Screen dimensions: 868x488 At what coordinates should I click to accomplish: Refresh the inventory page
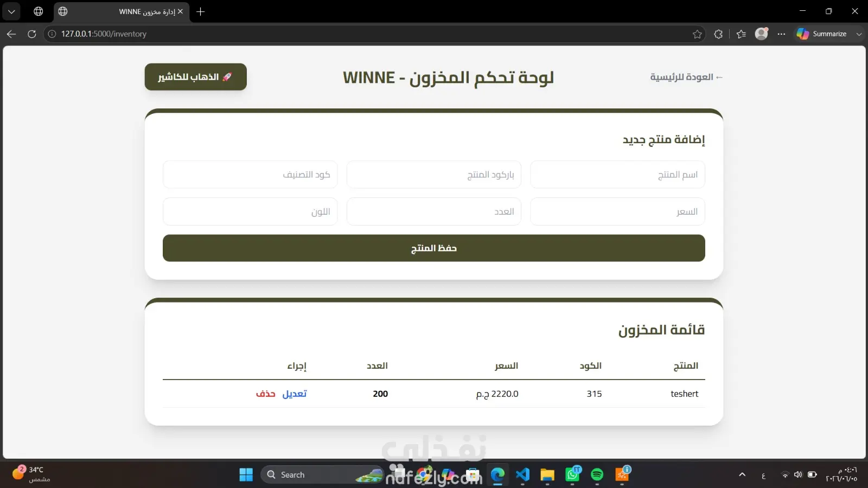tap(32, 34)
